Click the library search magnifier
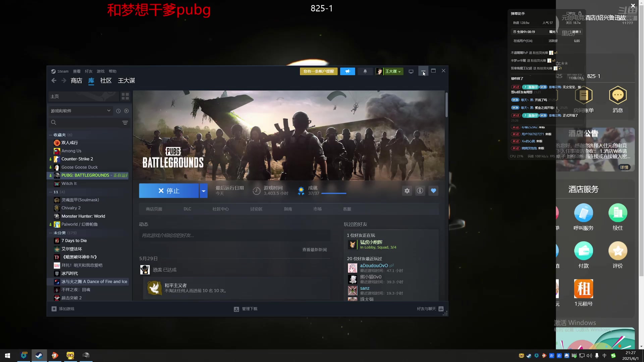This screenshot has height=362, width=644. click(x=54, y=123)
